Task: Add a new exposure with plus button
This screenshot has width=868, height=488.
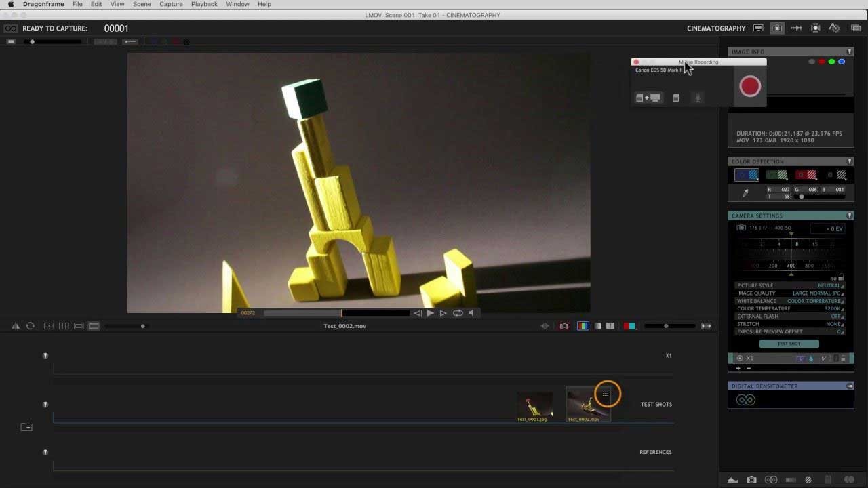Action: (738, 368)
